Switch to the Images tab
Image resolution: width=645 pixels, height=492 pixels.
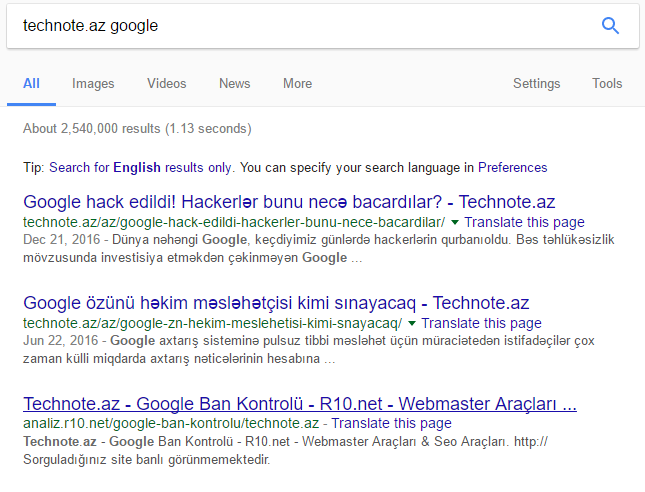pyautogui.click(x=93, y=84)
